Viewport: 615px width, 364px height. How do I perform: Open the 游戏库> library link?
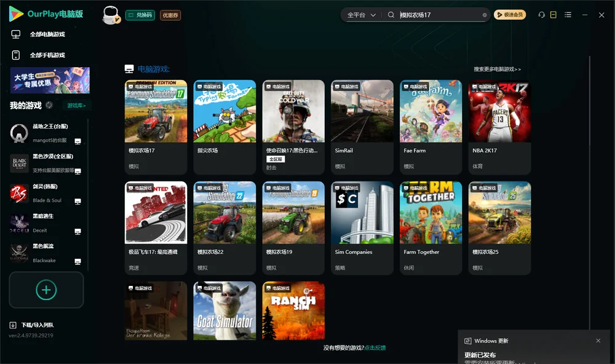76,106
